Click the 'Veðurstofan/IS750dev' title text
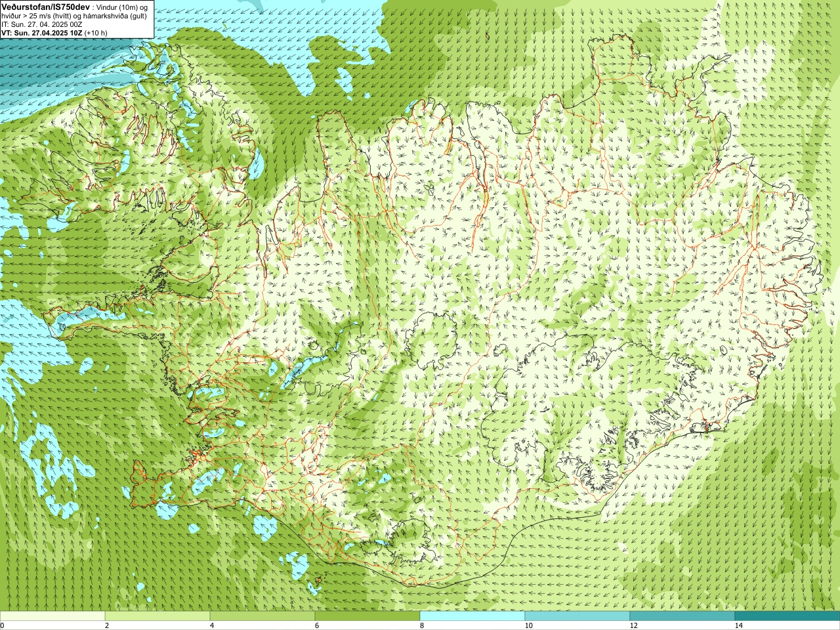Image resolution: width=840 pixels, height=630 pixels. (46, 6)
